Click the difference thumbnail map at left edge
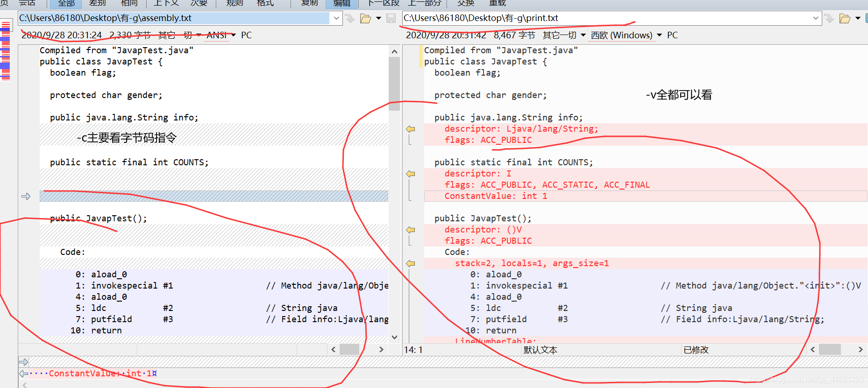 [6, 50]
